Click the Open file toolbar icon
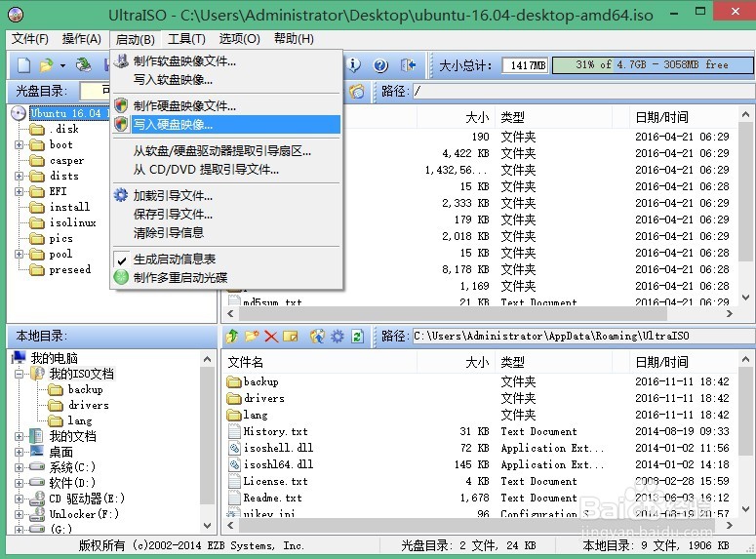Screen dimensions: 756x559 tap(46, 65)
